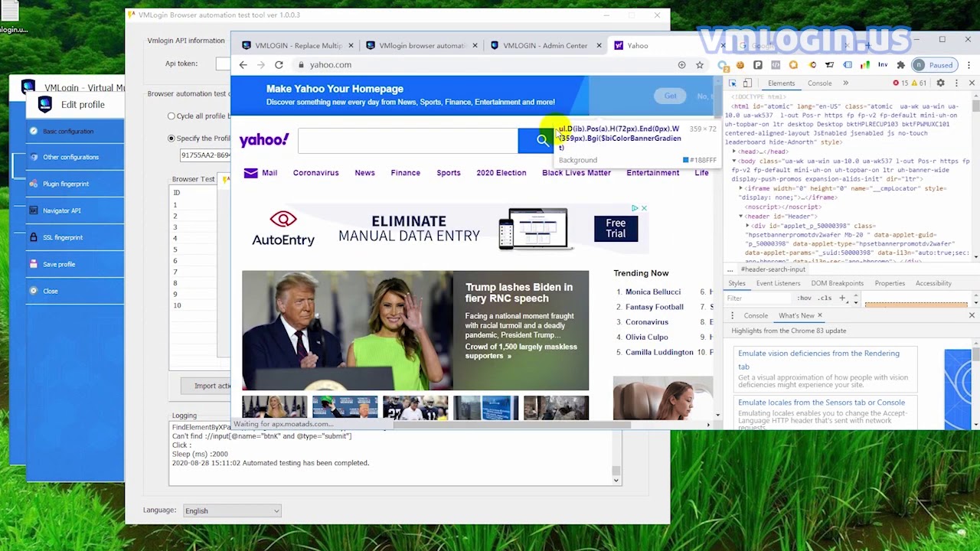Viewport: 980px width, 551px height.
Task: Click the Save profile icon in sidebar
Action: pos(34,264)
